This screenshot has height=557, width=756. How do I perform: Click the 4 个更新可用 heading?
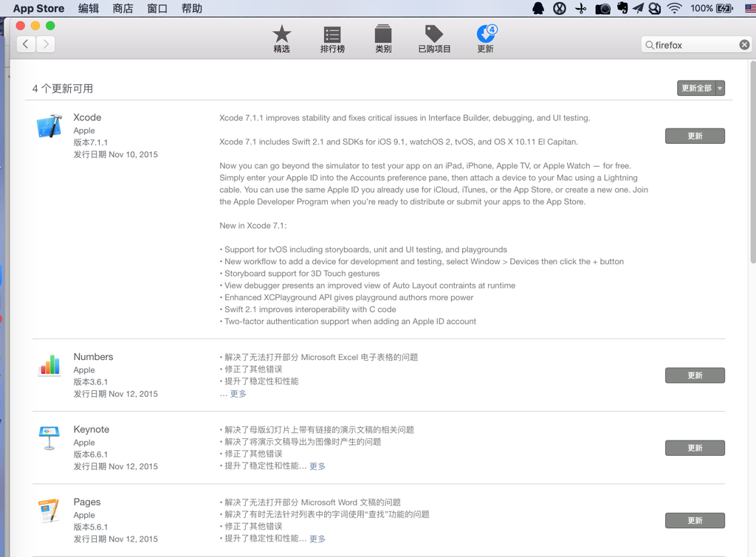tap(63, 89)
